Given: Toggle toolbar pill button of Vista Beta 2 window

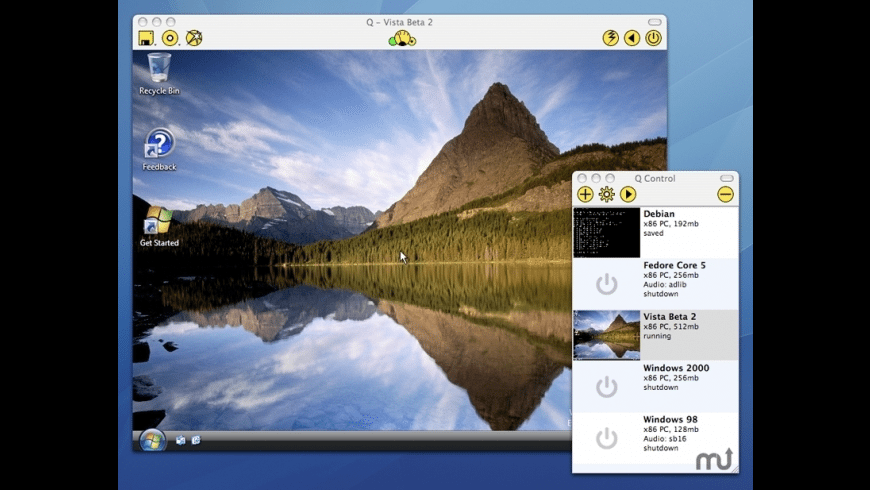Looking at the screenshot, I should click(655, 22).
